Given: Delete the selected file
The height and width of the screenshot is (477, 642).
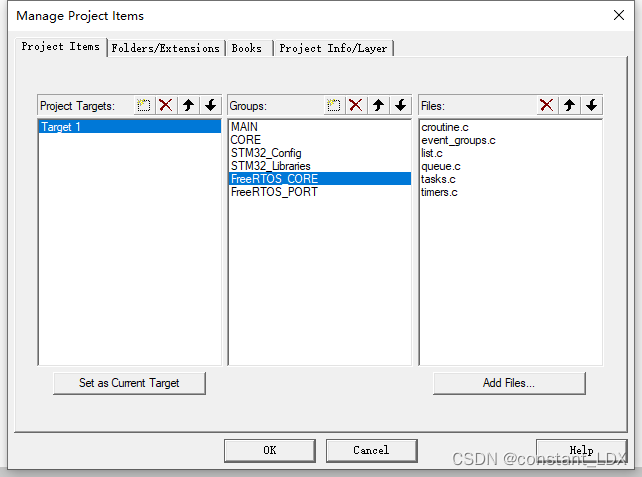Looking at the screenshot, I should coord(547,105).
